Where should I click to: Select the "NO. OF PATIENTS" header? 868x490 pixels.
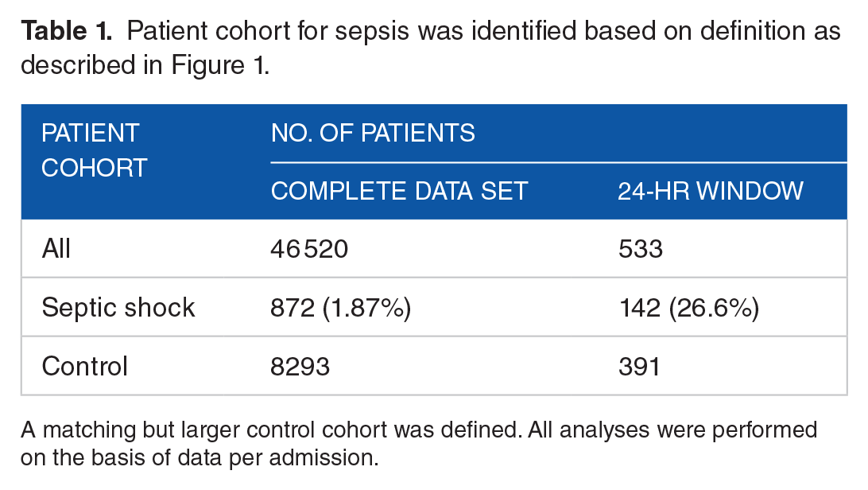[373, 132]
